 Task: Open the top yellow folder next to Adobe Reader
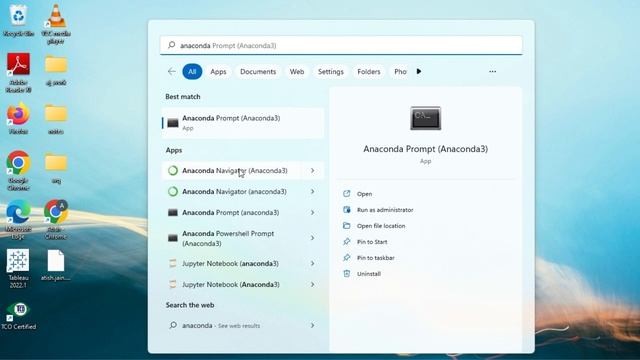point(56,64)
